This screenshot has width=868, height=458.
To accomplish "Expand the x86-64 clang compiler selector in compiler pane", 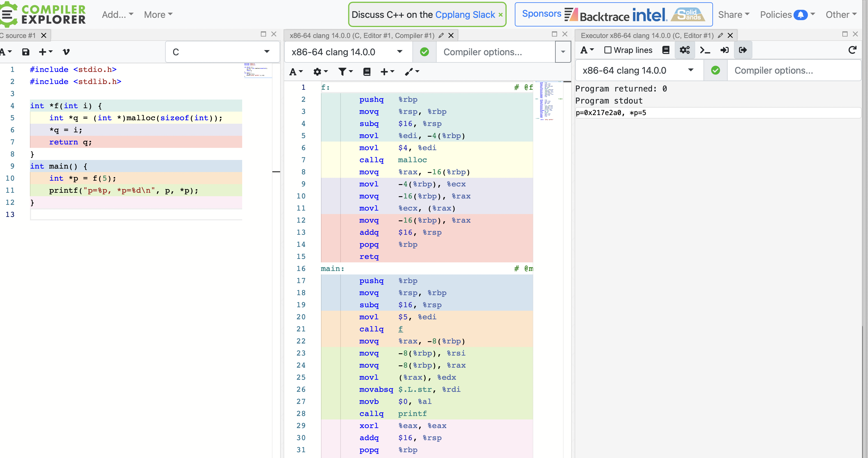I will (347, 52).
